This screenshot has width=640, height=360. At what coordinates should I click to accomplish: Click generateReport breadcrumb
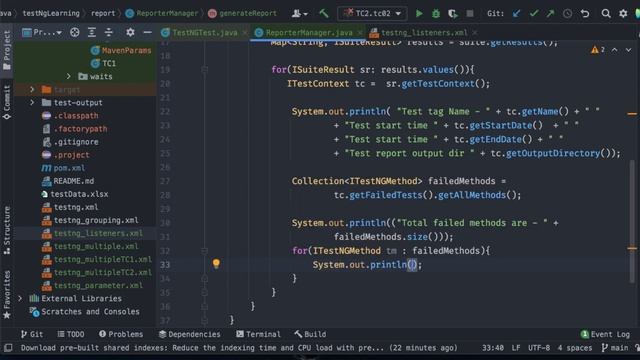click(242, 13)
